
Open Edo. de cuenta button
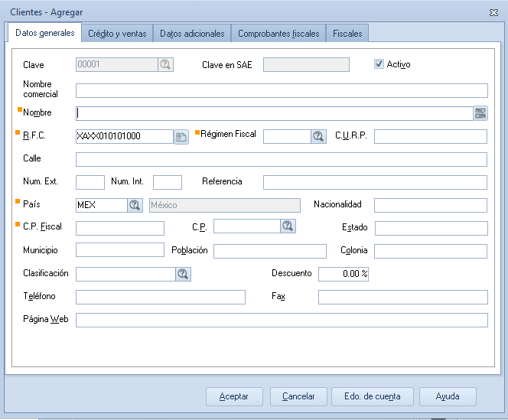(x=373, y=396)
